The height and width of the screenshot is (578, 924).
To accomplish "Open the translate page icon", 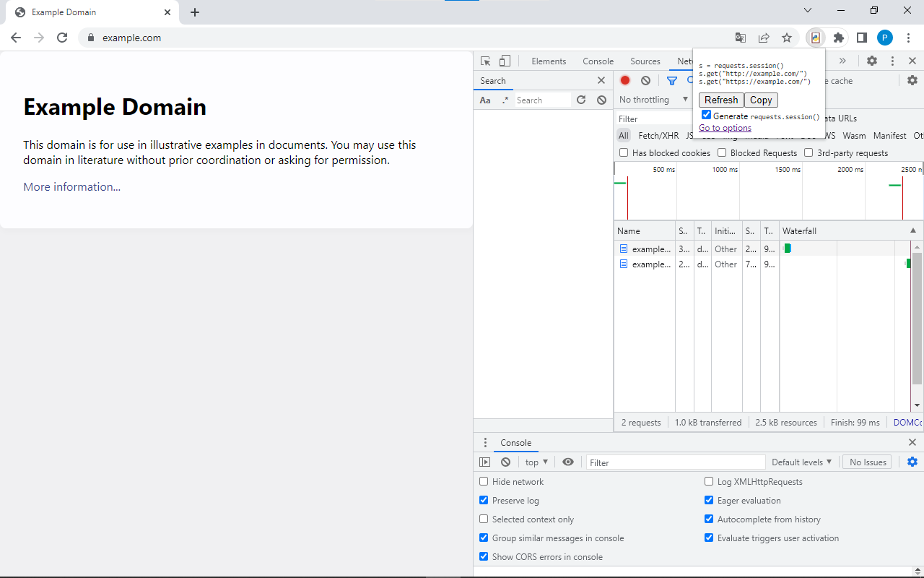I will pos(741,38).
